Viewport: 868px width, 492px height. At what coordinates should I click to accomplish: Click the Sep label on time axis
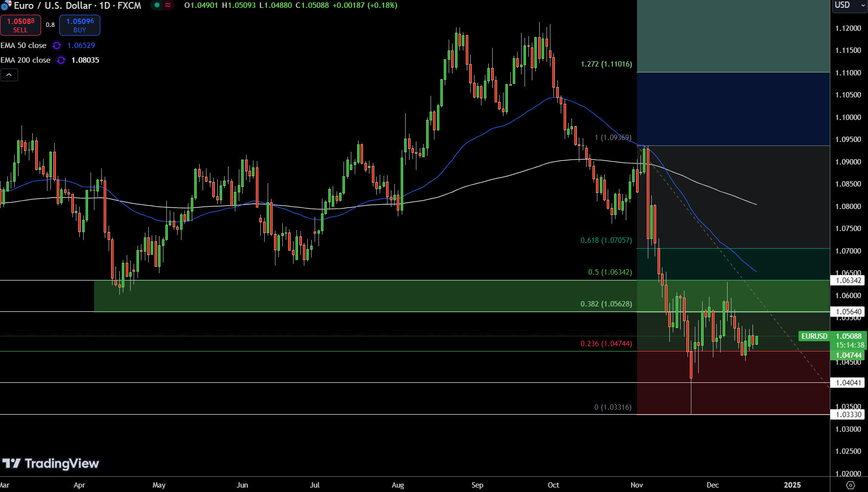click(478, 485)
